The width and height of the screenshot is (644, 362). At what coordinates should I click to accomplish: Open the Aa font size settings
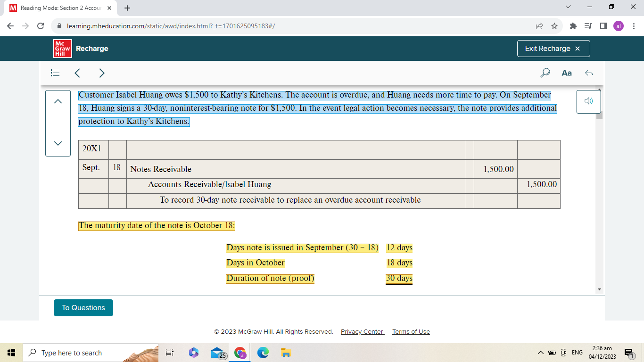point(567,73)
